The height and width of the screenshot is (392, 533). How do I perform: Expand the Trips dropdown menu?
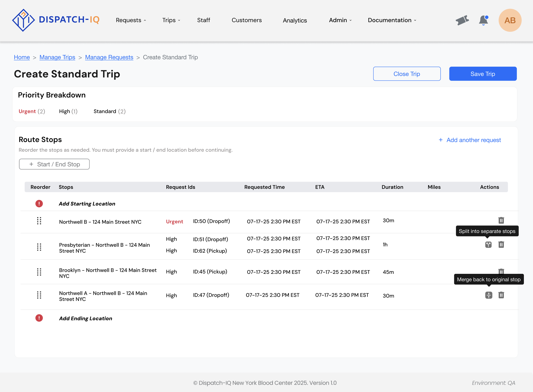pyautogui.click(x=171, y=20)
